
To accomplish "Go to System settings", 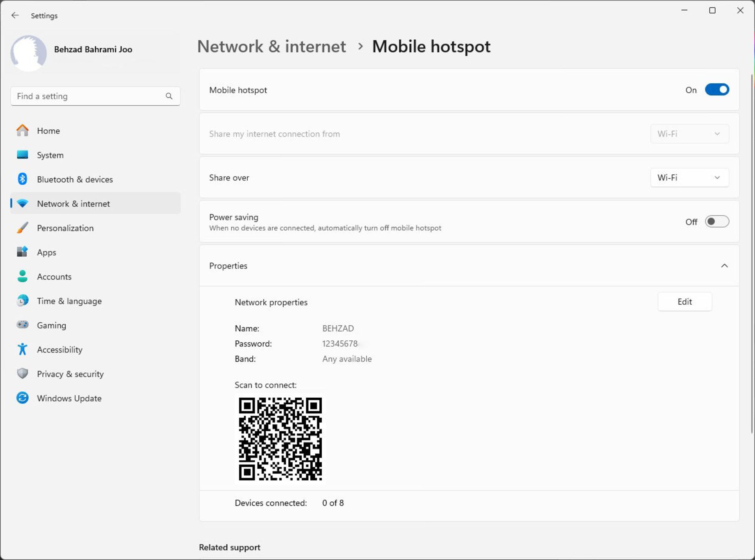I will click(x=96, y=155).
